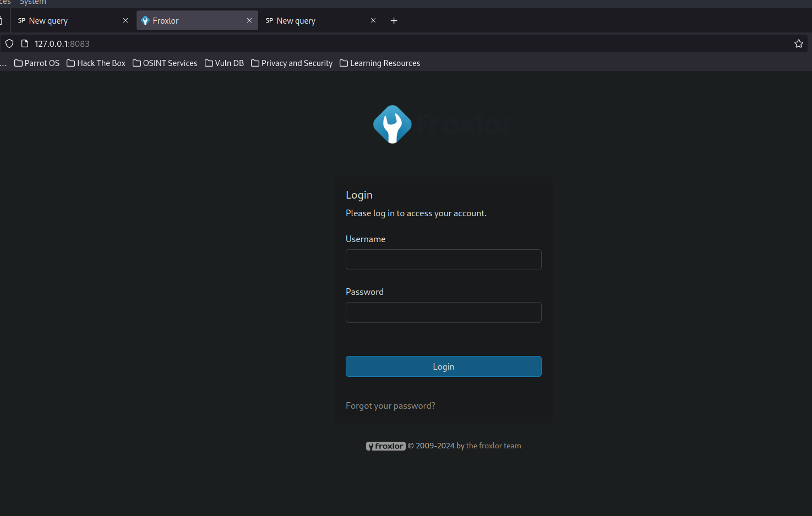Click the Froxlor badge in footer
812x516 pixels.
[386, 446]
